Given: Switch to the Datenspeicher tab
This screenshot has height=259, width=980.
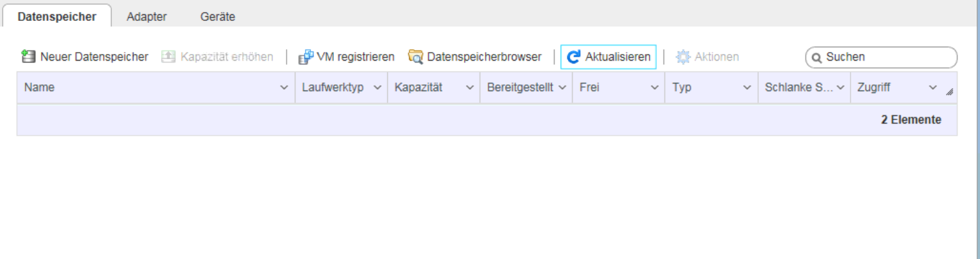Looking at the screenshot, I should tap(57, 17).
